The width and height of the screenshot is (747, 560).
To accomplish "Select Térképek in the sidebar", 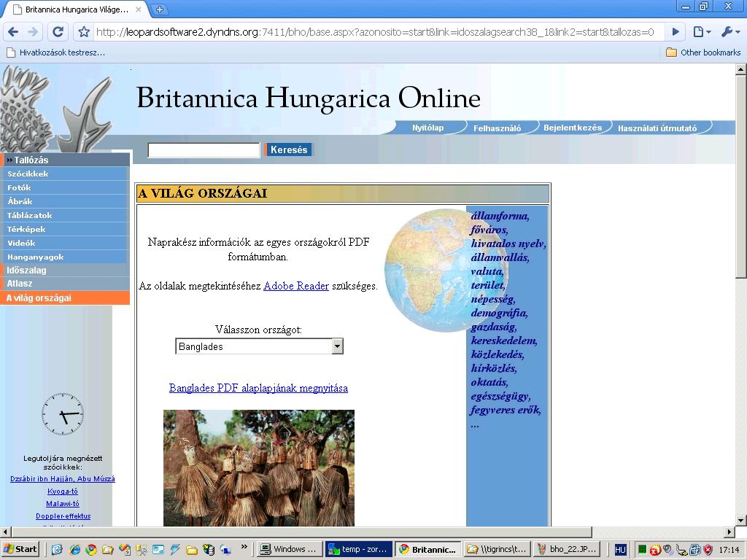I will coord(65,229).
